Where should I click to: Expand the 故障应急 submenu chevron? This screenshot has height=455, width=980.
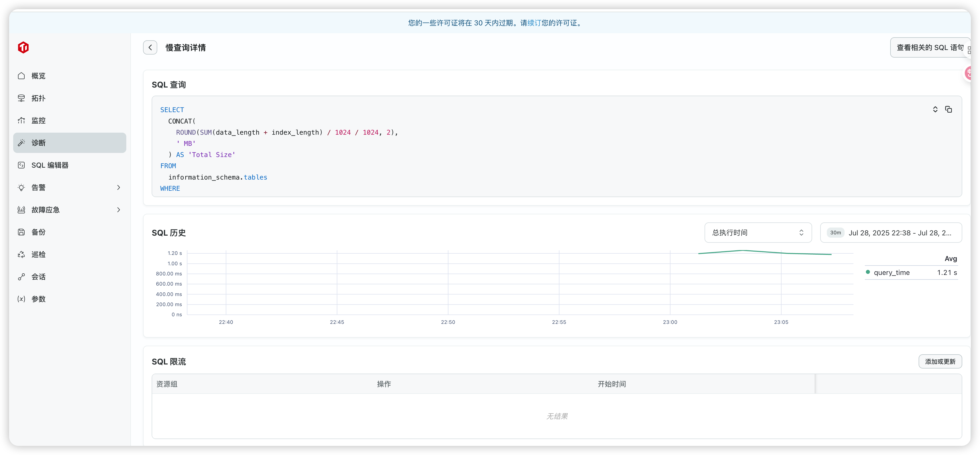(x=118, y=210)
